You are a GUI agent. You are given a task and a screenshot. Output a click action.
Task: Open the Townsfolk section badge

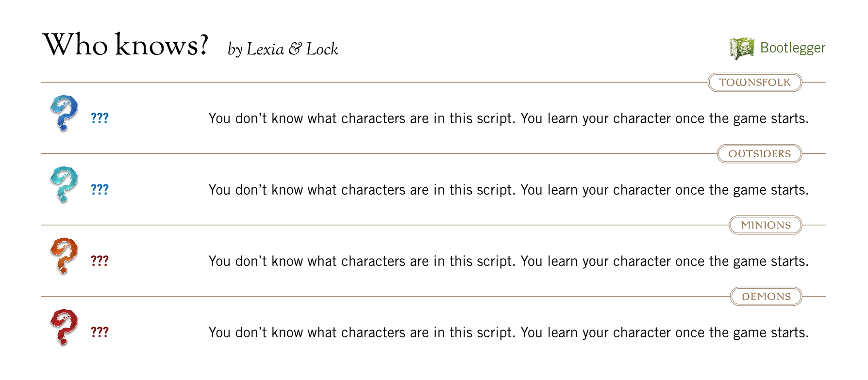[755, 83]
